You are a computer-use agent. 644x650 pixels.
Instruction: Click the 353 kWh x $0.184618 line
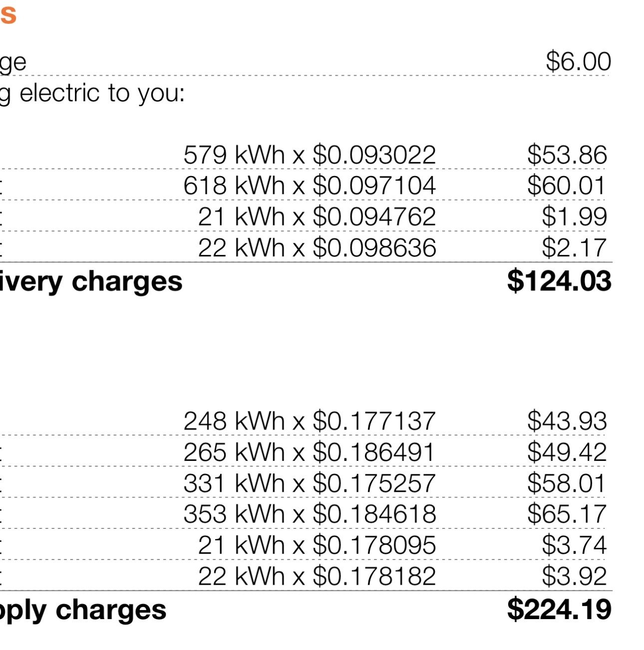310,514
